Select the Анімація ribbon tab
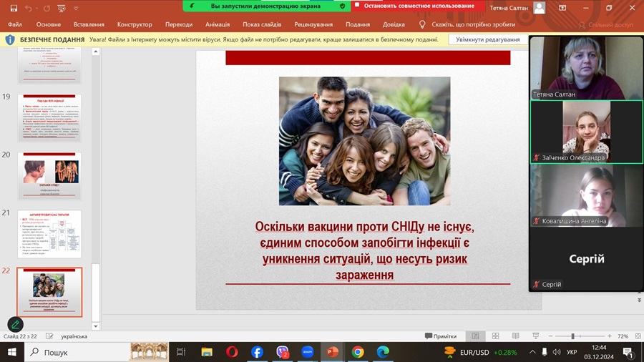 (218, 24)
